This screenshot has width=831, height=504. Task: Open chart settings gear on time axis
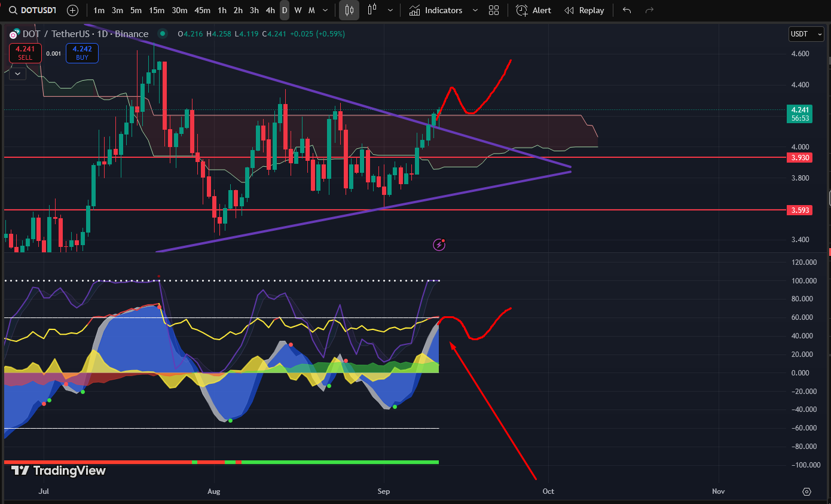coord(806,491)
